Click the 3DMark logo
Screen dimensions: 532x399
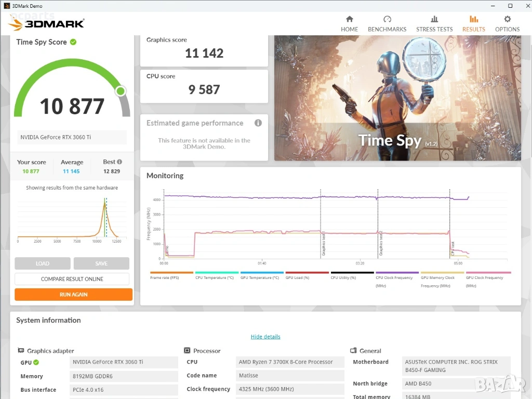(x=46, y=23)
